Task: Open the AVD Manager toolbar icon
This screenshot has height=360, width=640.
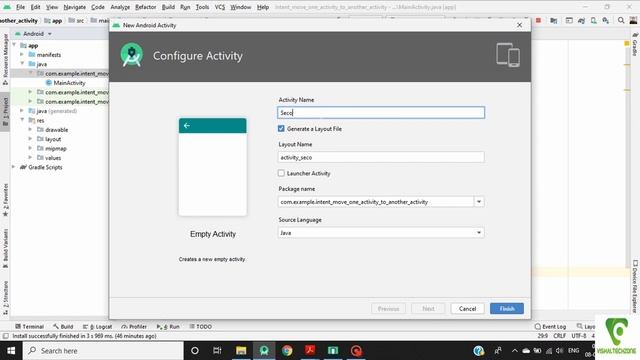Action: click(593, 20)
